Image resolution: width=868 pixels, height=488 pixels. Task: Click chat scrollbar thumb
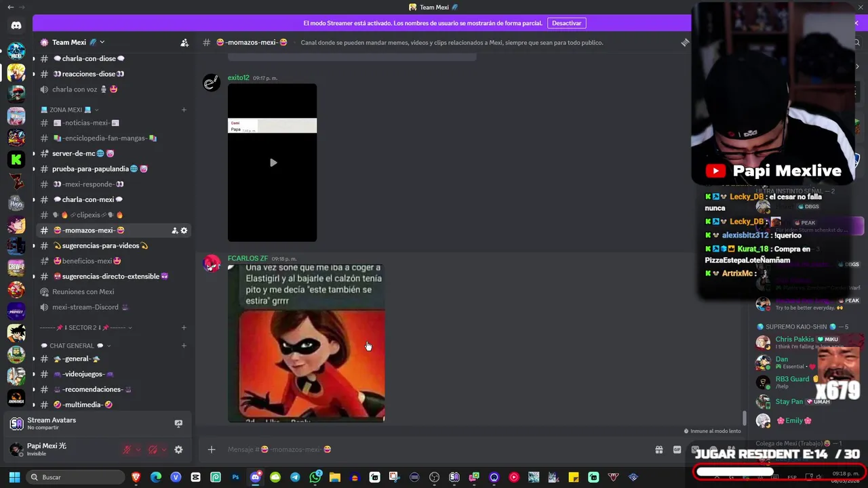click(x=745, y=419)
